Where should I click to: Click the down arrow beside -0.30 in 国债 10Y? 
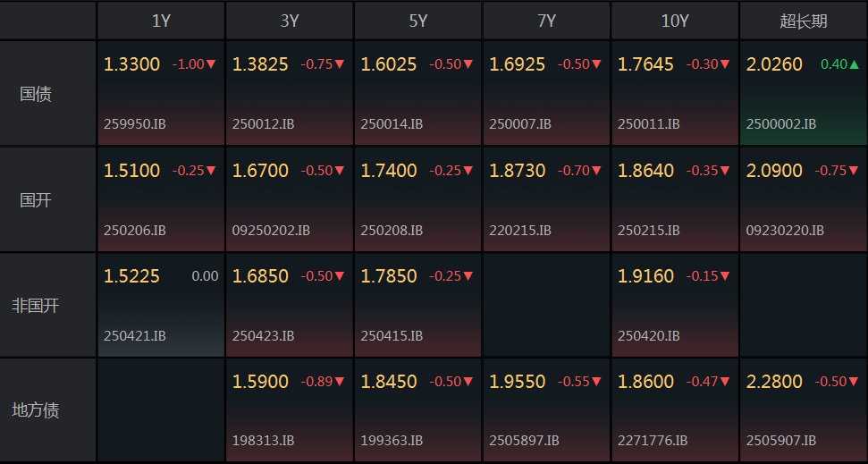click(725, 64)
